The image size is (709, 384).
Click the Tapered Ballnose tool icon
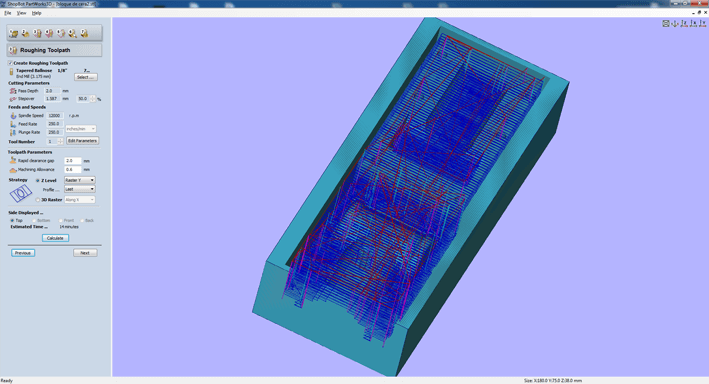tap(11, 72)
